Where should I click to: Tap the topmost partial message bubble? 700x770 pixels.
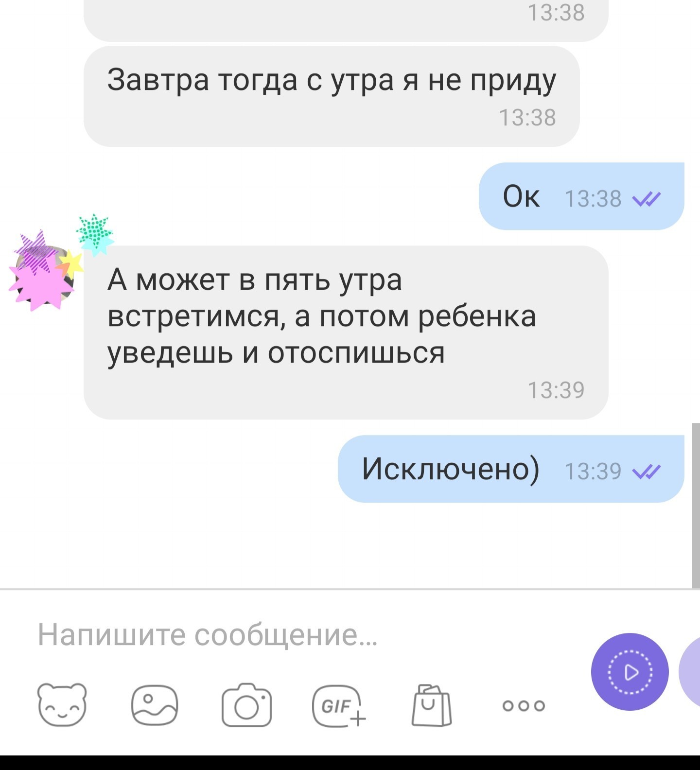click(346, 19)
